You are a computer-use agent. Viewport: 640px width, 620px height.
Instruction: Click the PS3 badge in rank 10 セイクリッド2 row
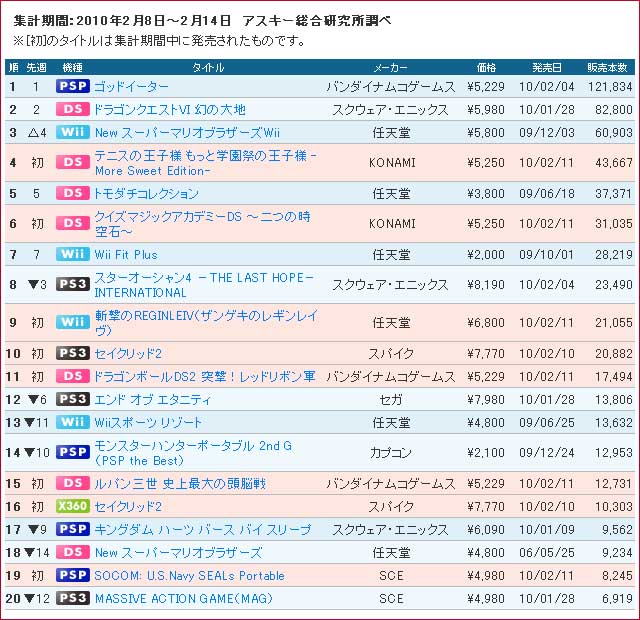(x=73, y=353)
